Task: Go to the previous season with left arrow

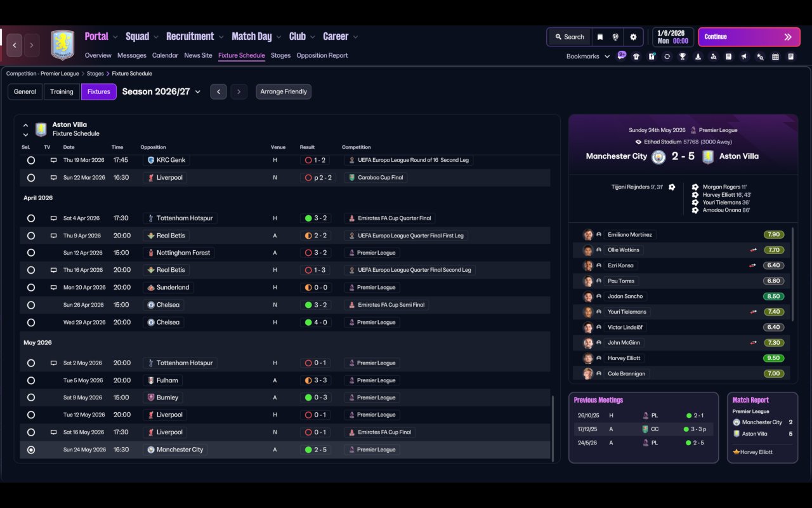Action: click(x=218, y=91)
